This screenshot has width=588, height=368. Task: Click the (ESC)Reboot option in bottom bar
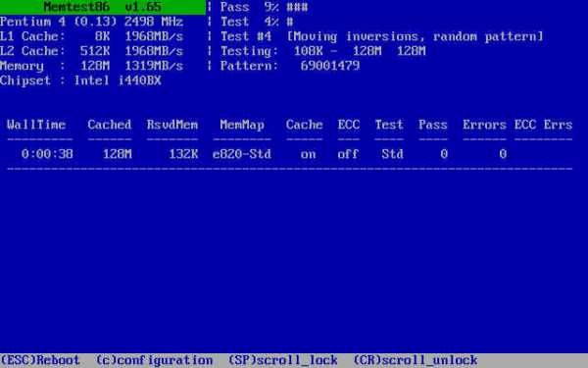click(40, 360)
